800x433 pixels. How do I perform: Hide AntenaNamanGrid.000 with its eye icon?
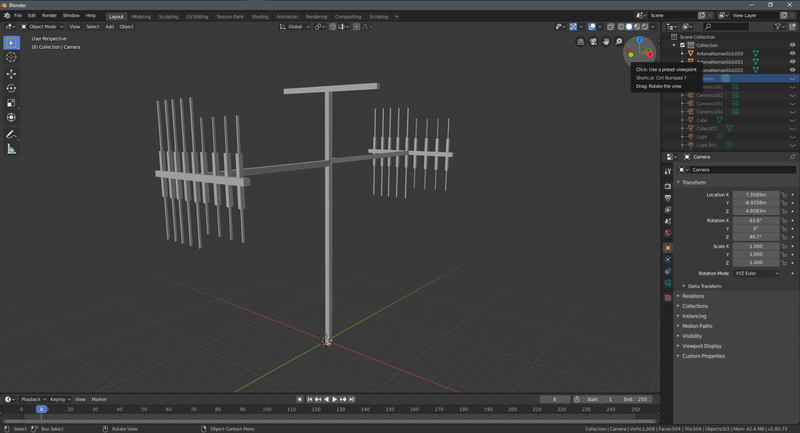(793, 53)
